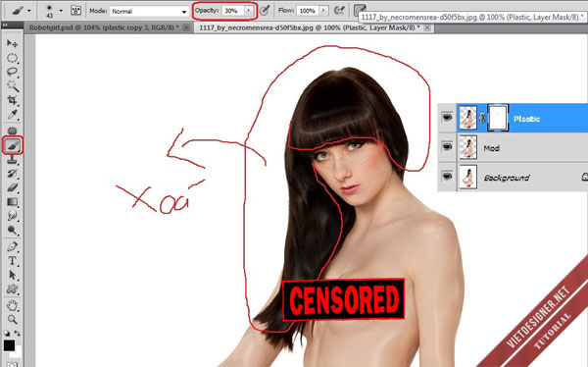Click the Flow 100% input field

pyautogui.click(x=308, y=11)
